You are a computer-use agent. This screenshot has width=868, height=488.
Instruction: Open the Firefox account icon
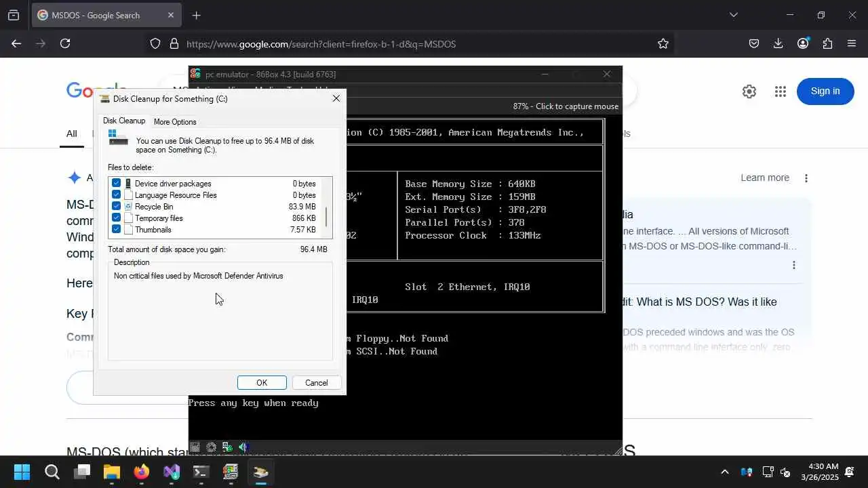coord(804,43)
